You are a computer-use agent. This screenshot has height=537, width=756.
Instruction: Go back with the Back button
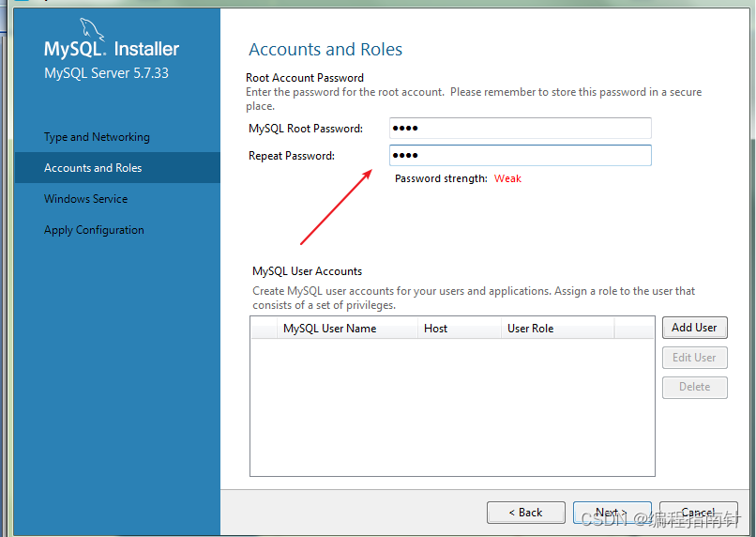pos(526,513)
